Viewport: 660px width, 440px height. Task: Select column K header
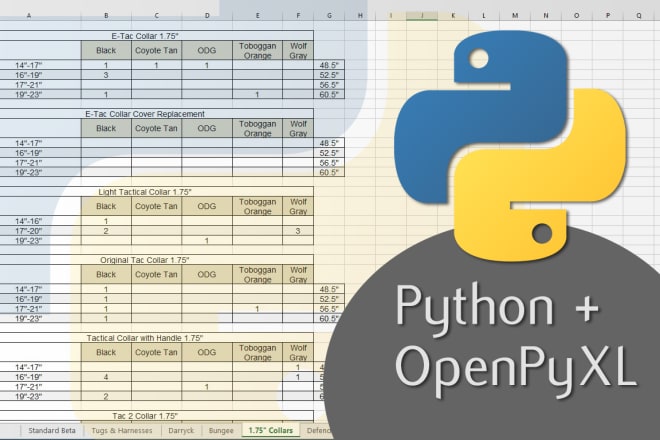(x=453, y=16)
